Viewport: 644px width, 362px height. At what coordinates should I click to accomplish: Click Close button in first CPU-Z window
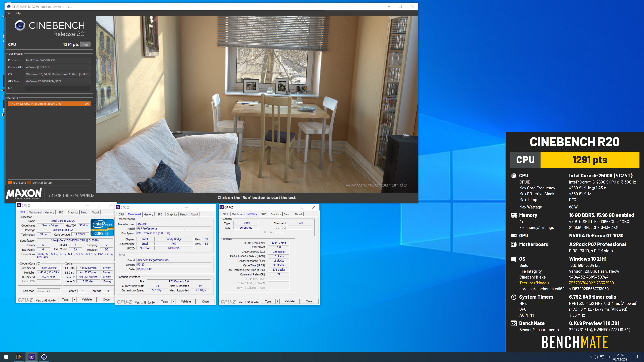tap(106, 299)
